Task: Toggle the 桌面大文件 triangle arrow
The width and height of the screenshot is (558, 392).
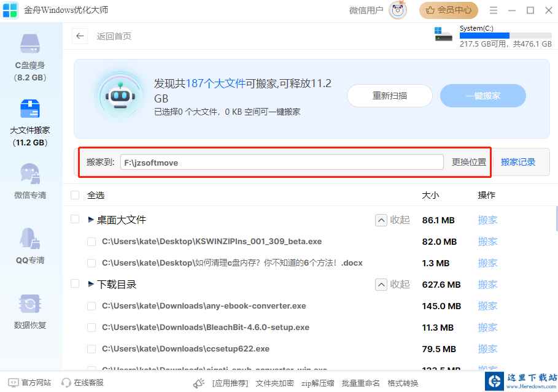Action: tap(91, 220)
